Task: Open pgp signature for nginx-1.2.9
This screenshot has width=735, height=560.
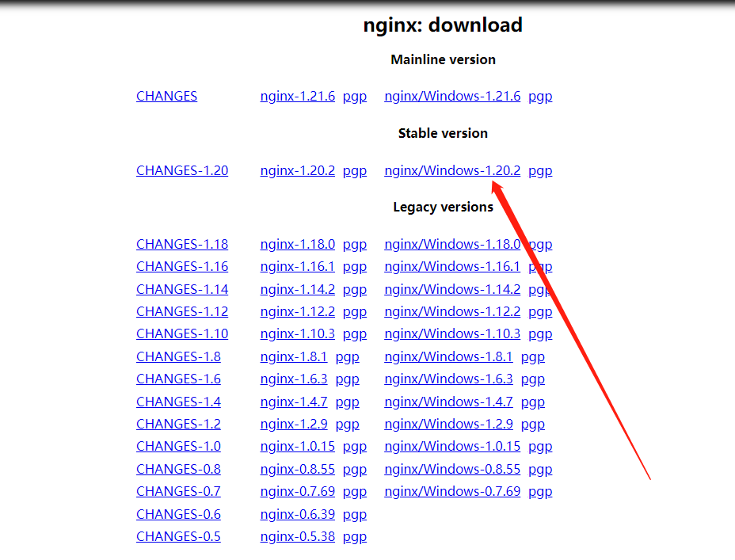Action: [348, 424]
